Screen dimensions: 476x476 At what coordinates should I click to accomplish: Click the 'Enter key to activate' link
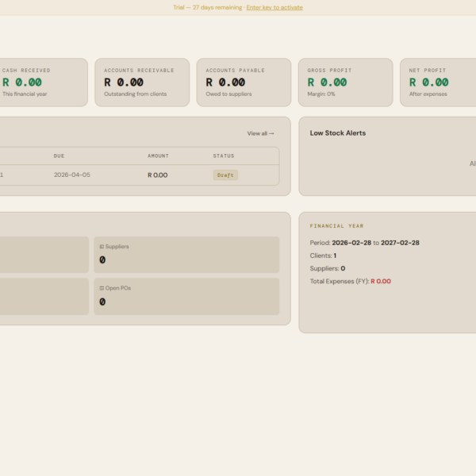pyautogui.click(x=274, y=7)
